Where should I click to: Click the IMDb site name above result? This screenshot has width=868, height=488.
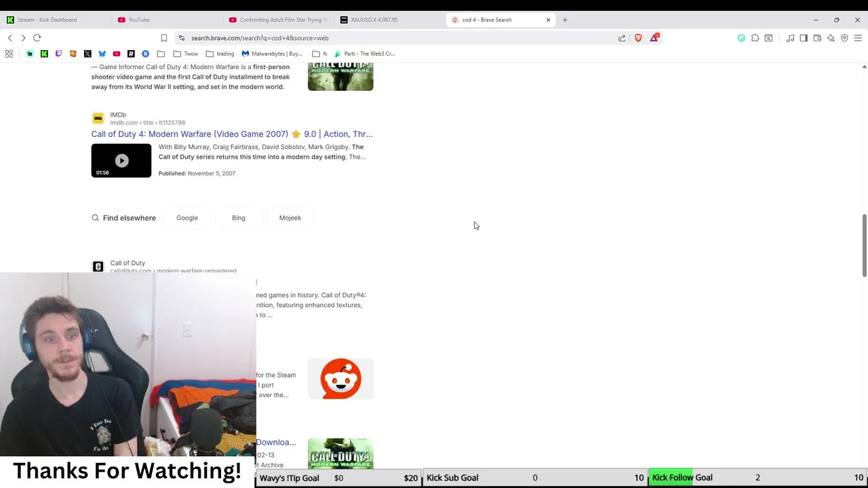click(x=118, y=115)
